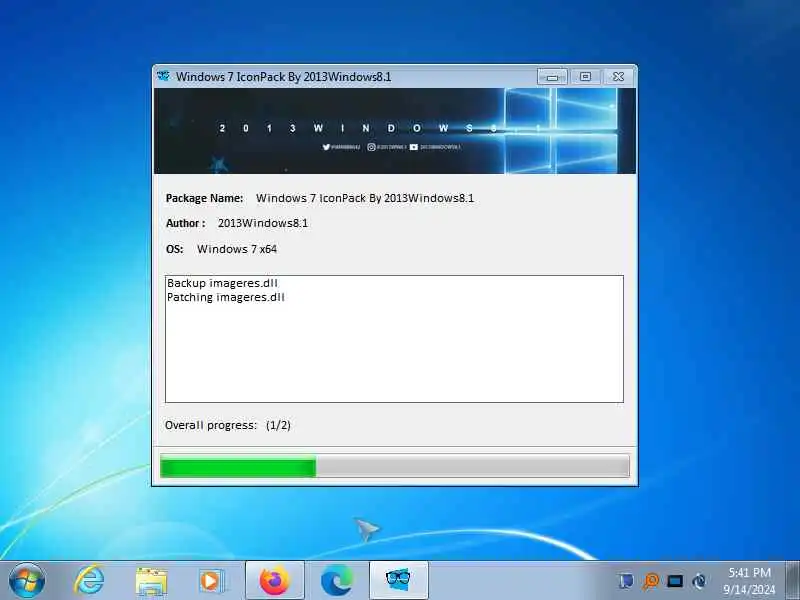Click the Show Desktop strip

pos(792,581)
